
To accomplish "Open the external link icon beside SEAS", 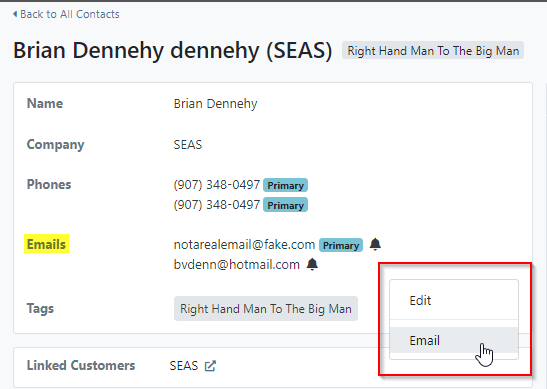I will click(x=210, y=366).
